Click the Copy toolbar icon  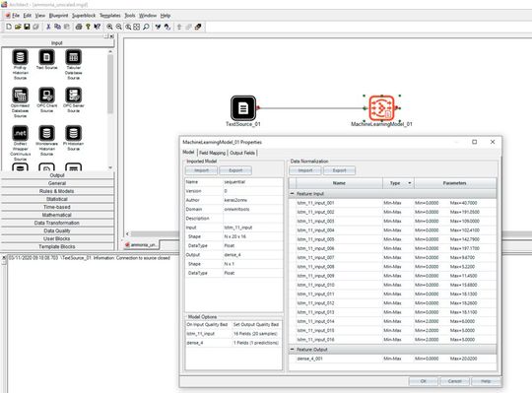point(58,27)
